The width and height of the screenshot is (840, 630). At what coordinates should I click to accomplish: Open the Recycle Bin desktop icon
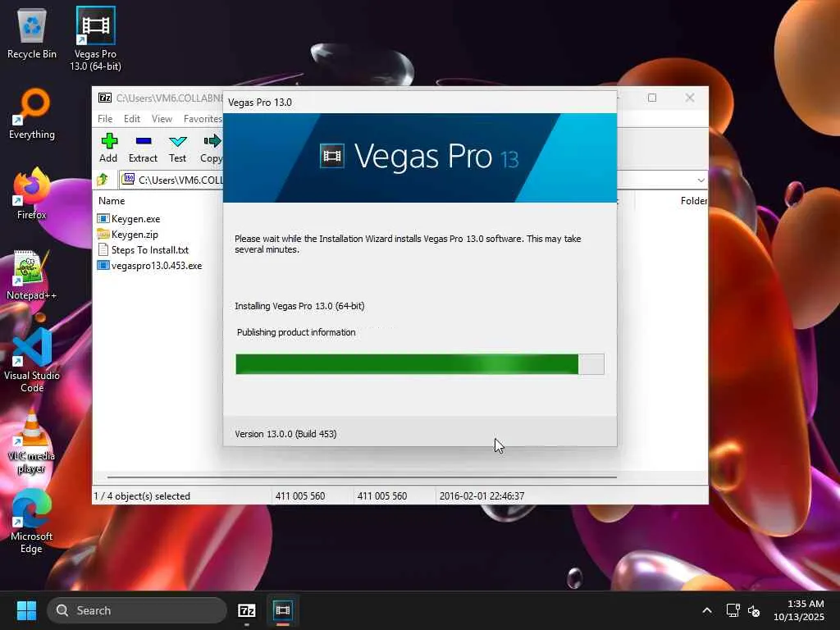click(32, 34)
